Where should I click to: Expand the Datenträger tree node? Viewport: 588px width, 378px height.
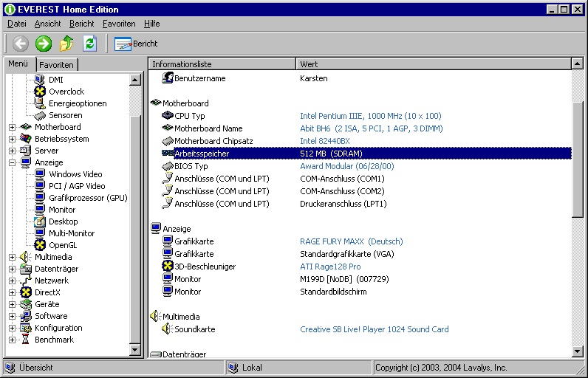tap(12, 269)
